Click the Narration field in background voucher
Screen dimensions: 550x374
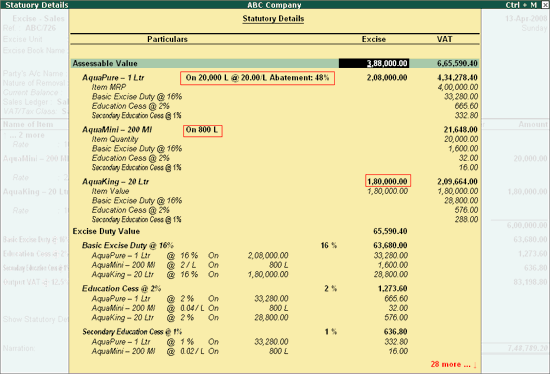pos(19,348)
